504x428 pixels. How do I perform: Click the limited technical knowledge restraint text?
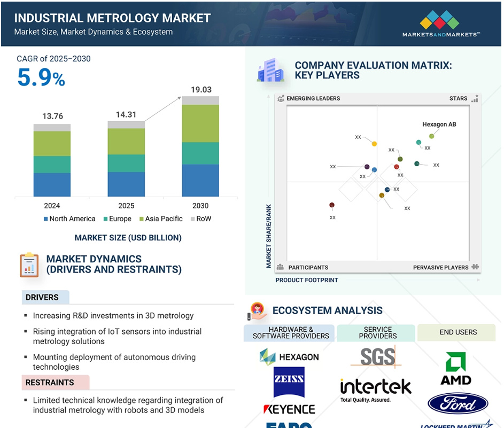tap(128, 405)
